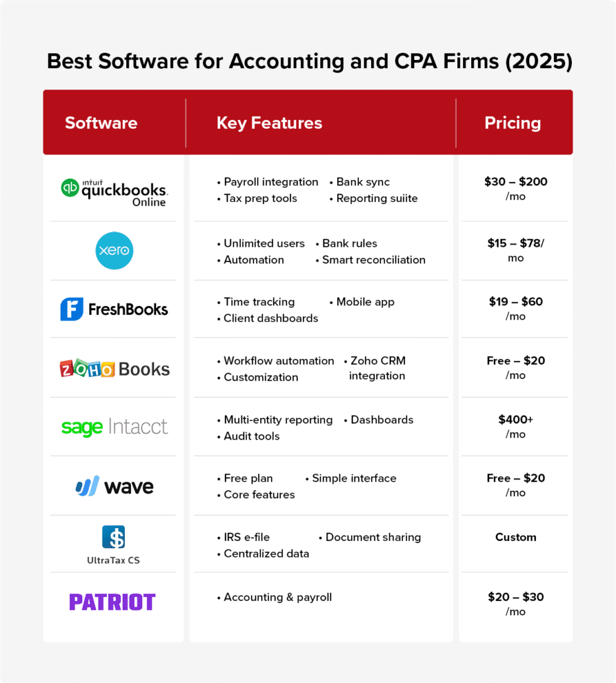Click the Key Features column header
The image size is (616, 683).
click(x=270, y=123)
